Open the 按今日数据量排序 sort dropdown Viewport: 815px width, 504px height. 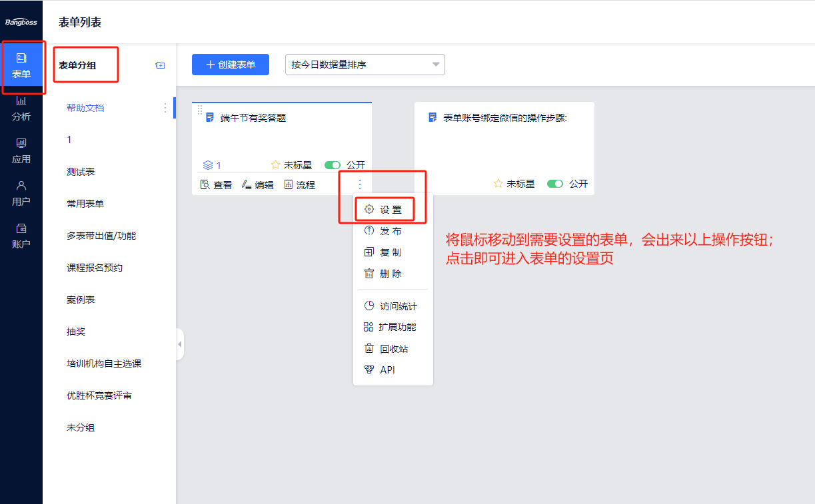tap(365, 65)
